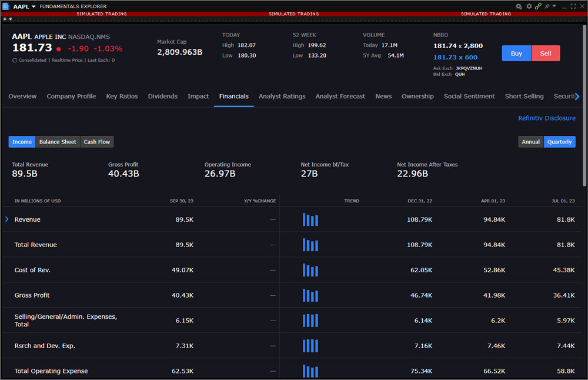Click the Total Operating Expense row label
Viewport: 588px width, 380px height.
pyautogui.click(x=51, y=371)
